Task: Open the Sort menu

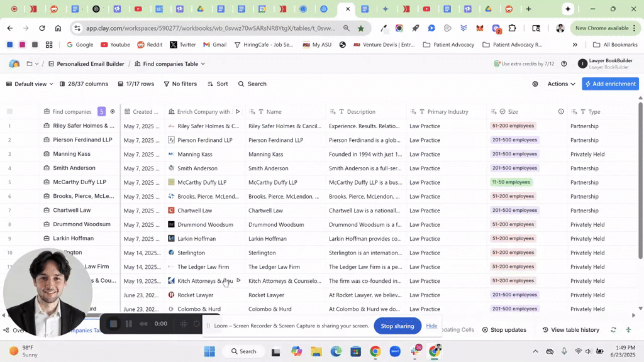Action: (218, 84)
